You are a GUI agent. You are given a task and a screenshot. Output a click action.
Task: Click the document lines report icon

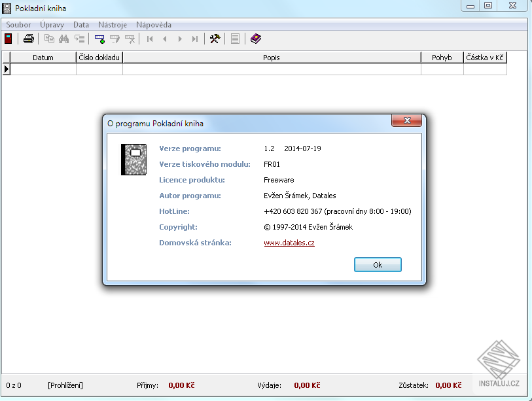pyautogui.click(x=235, y=39)
